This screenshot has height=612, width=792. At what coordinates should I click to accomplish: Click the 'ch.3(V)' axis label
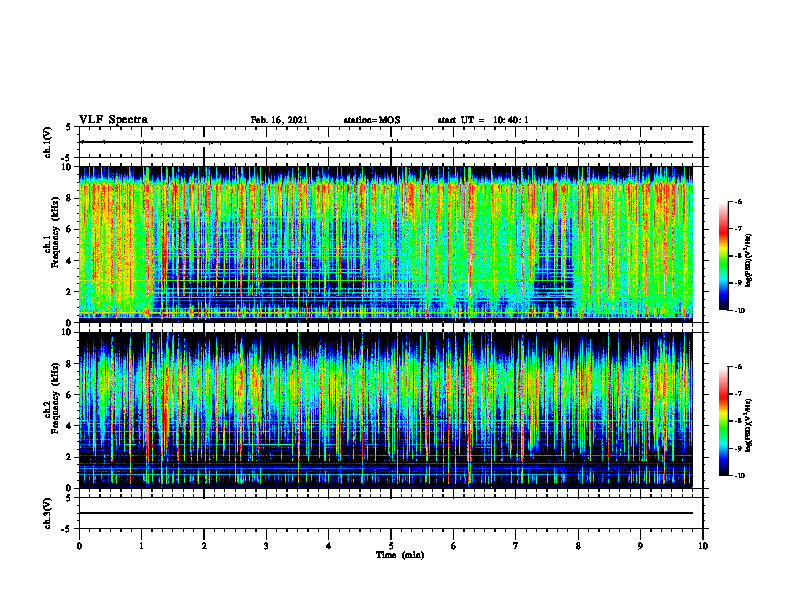(x=48, y=514)
